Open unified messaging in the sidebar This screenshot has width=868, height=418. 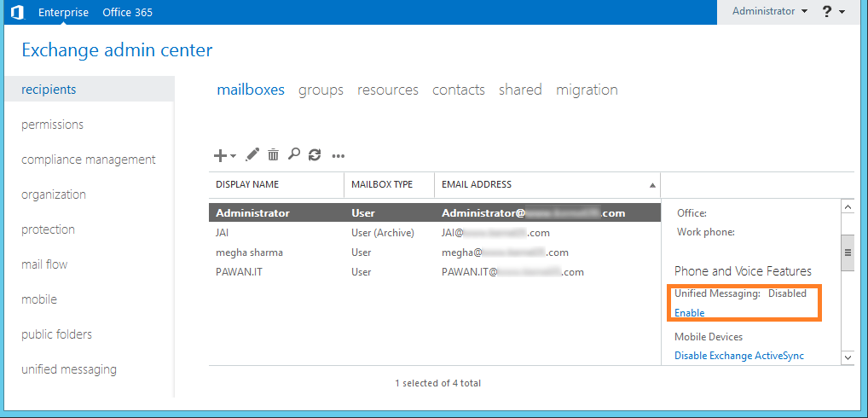(69, 369)
